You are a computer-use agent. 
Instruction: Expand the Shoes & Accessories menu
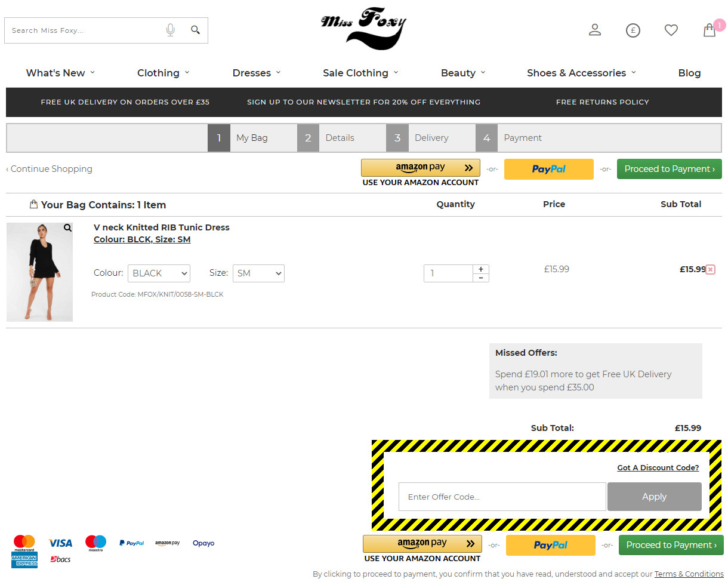(x=582, y=73)
